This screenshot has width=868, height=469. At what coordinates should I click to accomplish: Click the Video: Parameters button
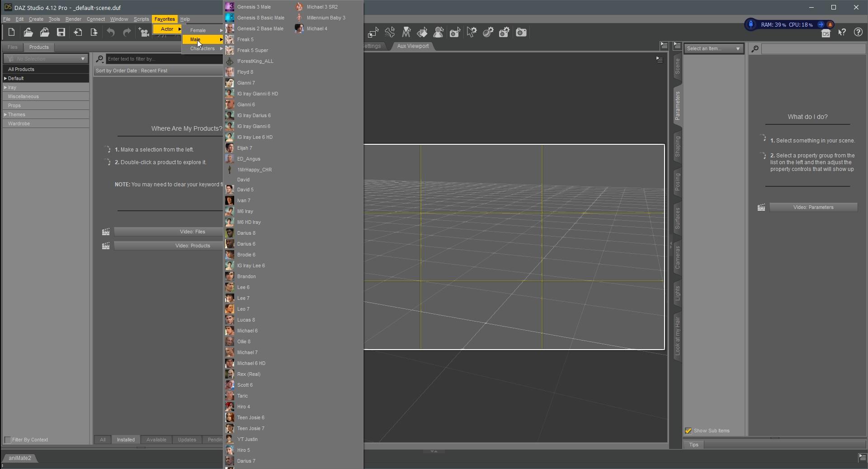point(813,208)
